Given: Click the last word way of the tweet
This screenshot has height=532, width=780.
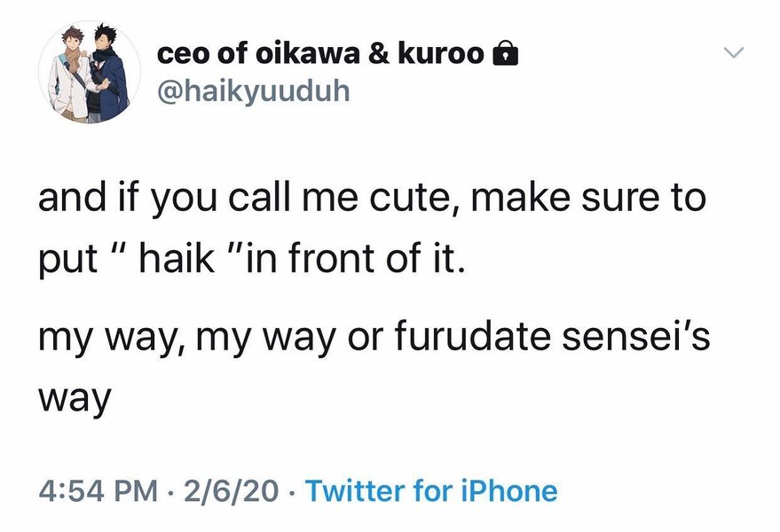Looking at the screenshot, I should point(74,399).
